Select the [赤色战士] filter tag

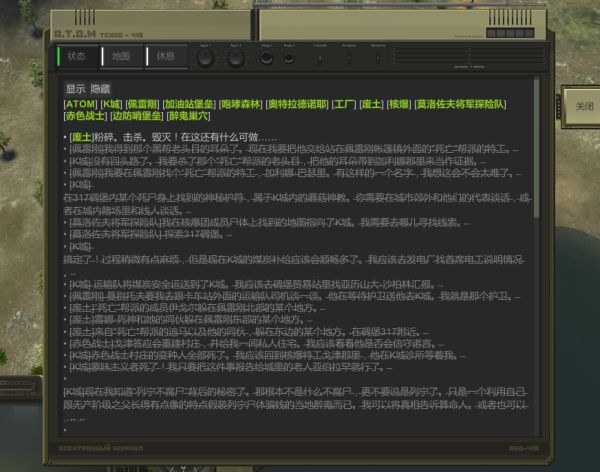pos(85,116)
